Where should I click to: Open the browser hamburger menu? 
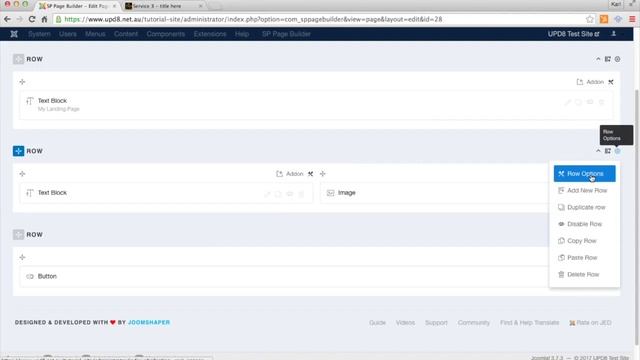point(632,19)
